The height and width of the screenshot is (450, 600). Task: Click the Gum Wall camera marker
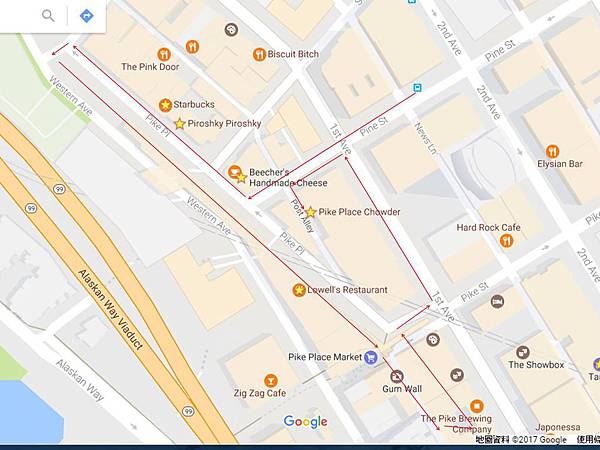tap(396, 377)
